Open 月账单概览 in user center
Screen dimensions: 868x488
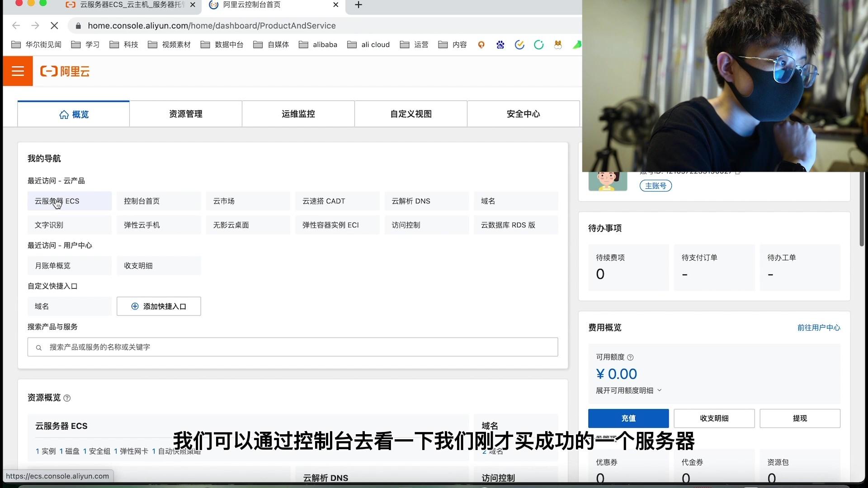pos(70,266)
